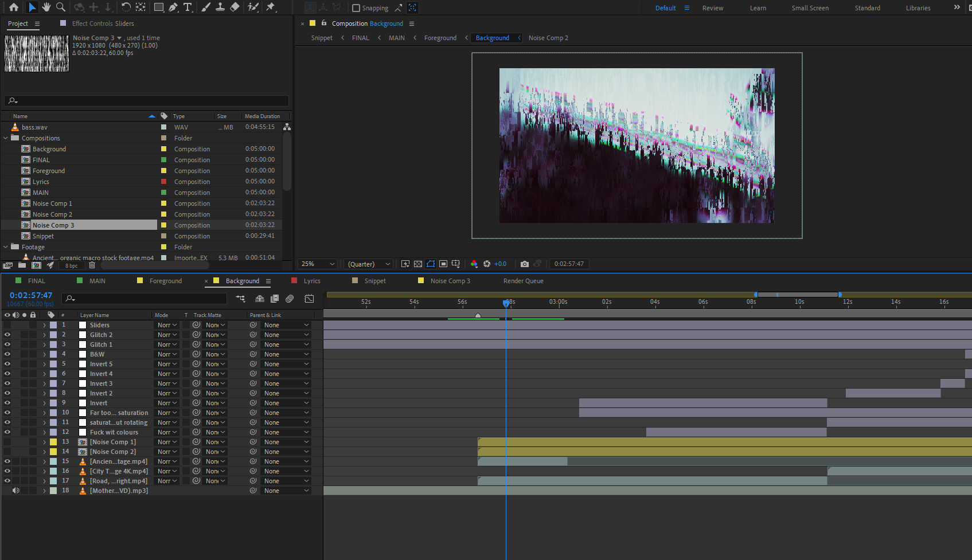
Task: Show the Noise Comp 1 layer
Action: (7, 442)
